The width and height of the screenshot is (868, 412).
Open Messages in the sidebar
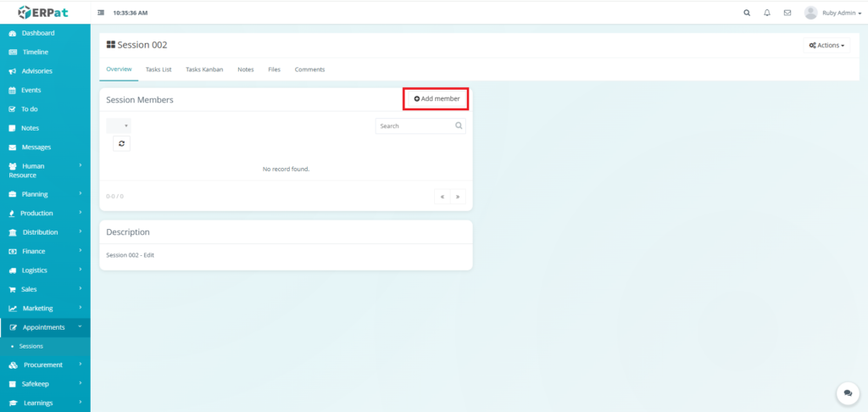point(36,148)
